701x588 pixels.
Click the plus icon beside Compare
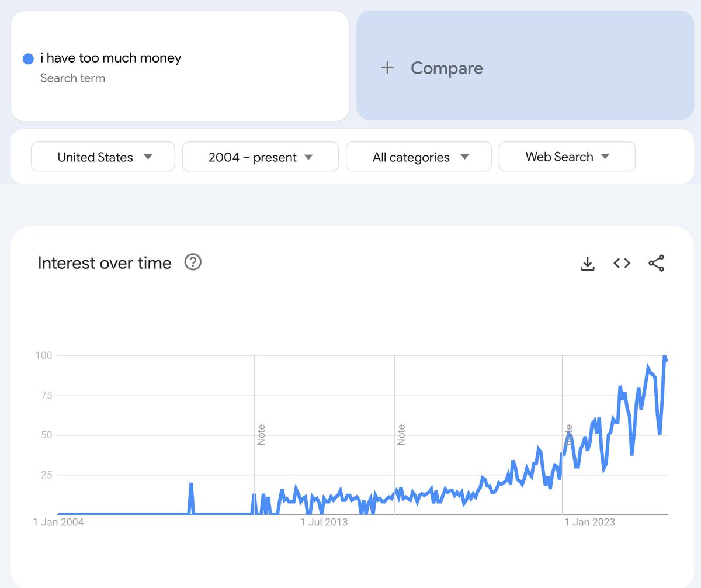(x=387, y=68)
